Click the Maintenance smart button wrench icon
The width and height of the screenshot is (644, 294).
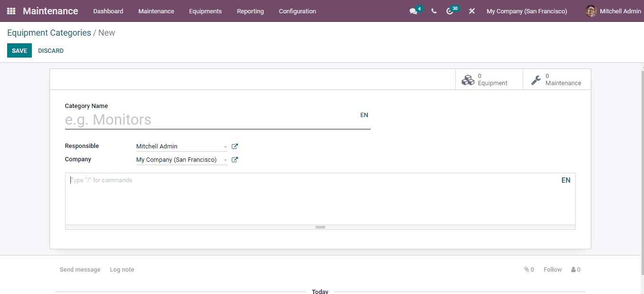(x=536, y=79)
